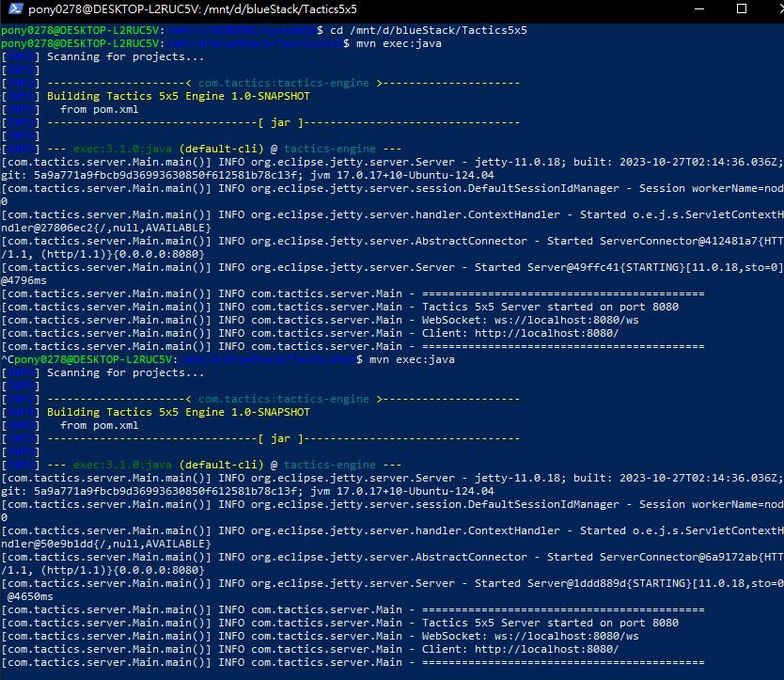Click the 'ServerConnector@6a9172ab' text
Screen dimensions: 784x680
tap(679, 557)
